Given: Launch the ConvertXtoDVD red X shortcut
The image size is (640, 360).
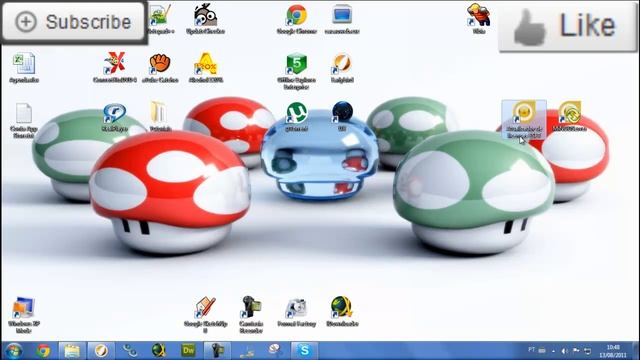Looking at the screenshot, I should (x=115, y=68).
